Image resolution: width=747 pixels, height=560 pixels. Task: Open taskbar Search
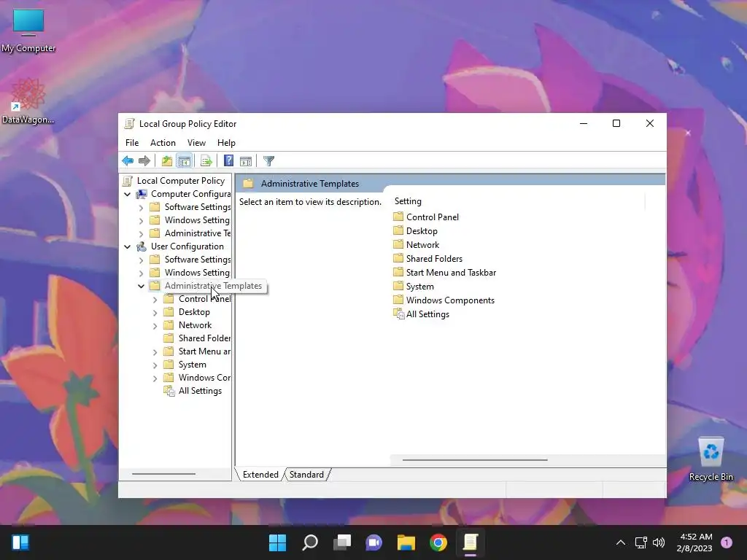[309, 542]
